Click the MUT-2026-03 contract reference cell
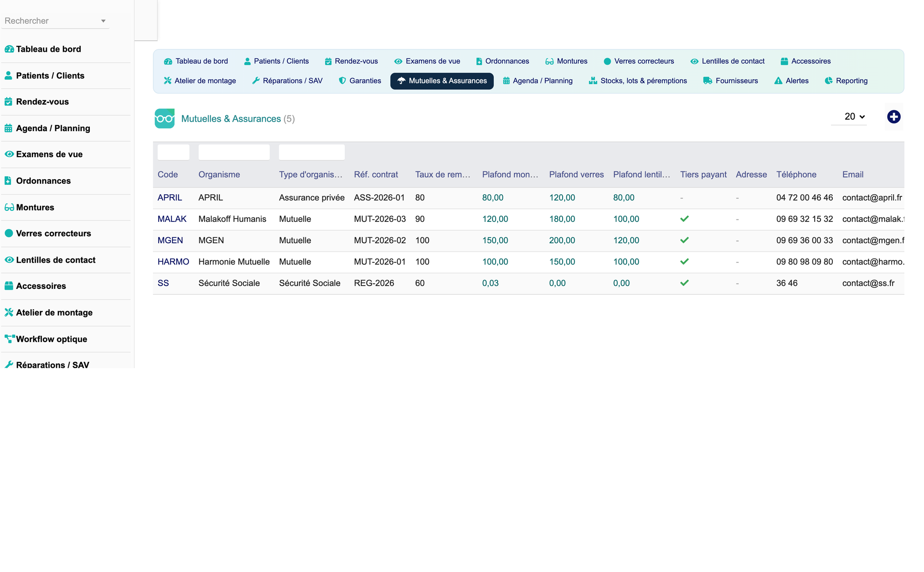Image resolution: width=924 pixels, height=572 pixels. coord(380,219)
